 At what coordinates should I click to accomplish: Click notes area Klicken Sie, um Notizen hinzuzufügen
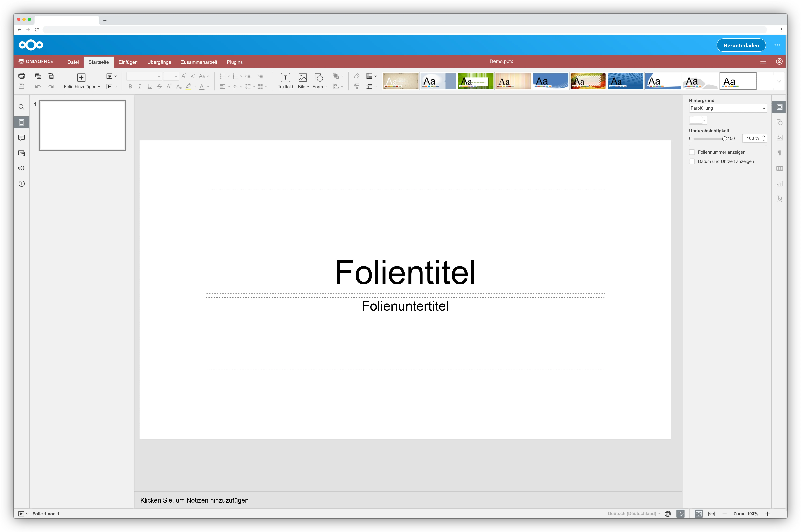(x=194, y=500)
